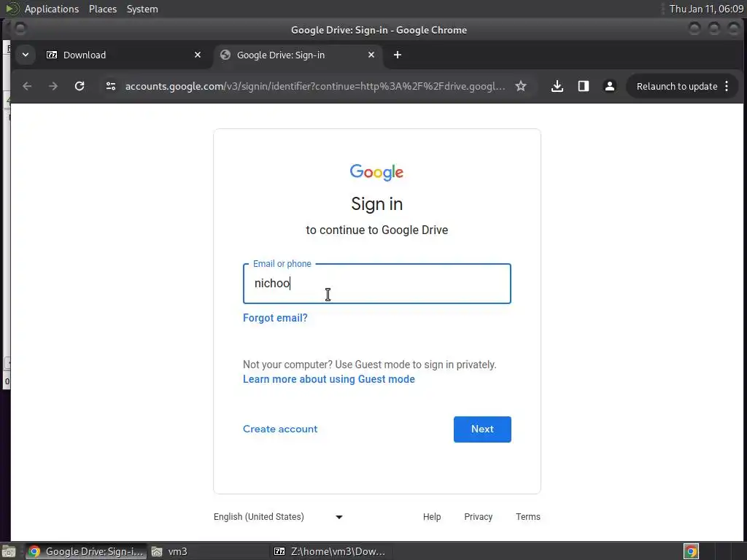Click the browser back arrow
747x560 pixels.
[x=27, y=86]
